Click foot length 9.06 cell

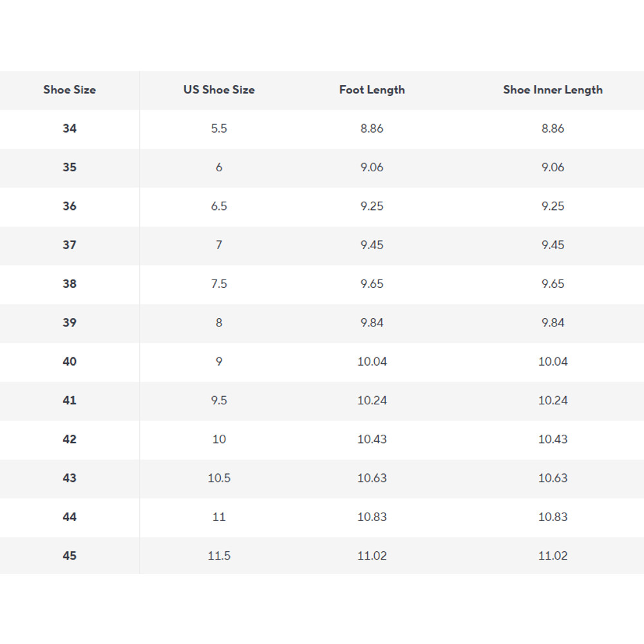pyautogui.click(x=372, y=167)
